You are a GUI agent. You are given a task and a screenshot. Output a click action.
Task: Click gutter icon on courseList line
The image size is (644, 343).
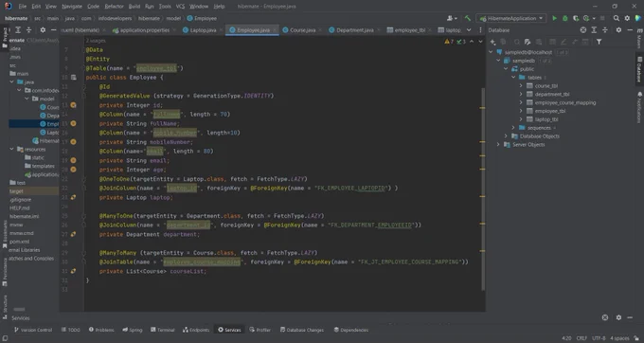click(73, 271)
